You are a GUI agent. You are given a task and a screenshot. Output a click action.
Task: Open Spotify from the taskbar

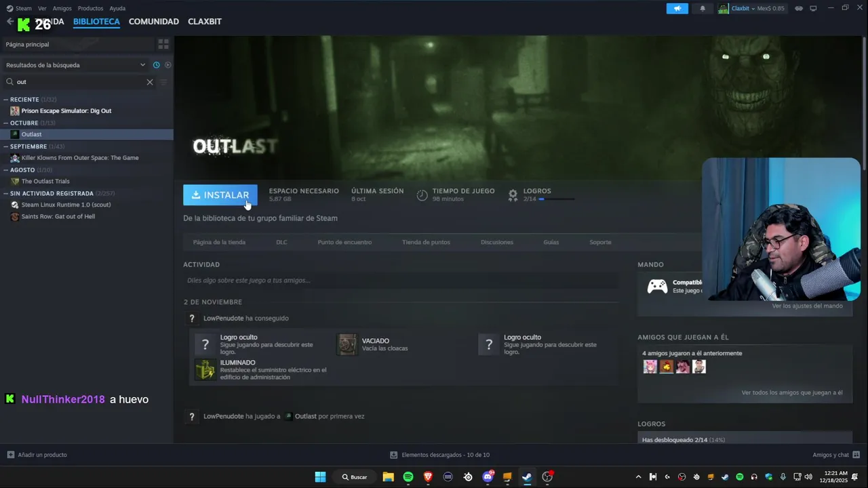[408, 477]
